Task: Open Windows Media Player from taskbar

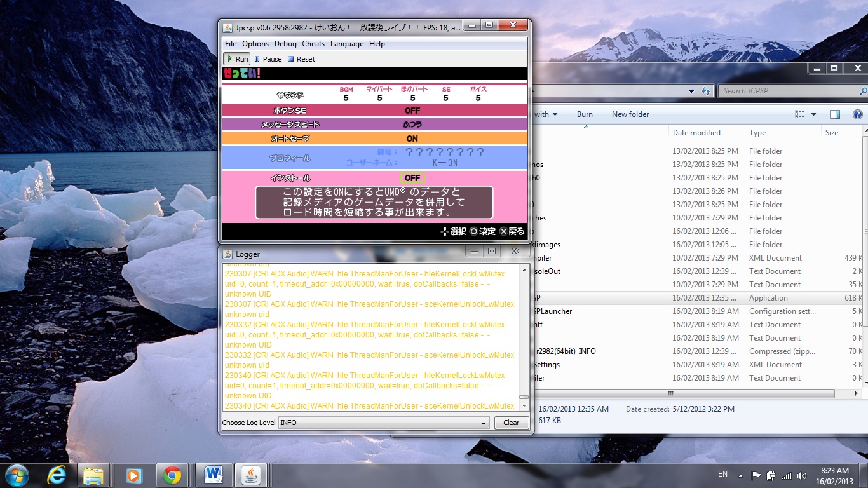Action: click(x=133, y=475)
